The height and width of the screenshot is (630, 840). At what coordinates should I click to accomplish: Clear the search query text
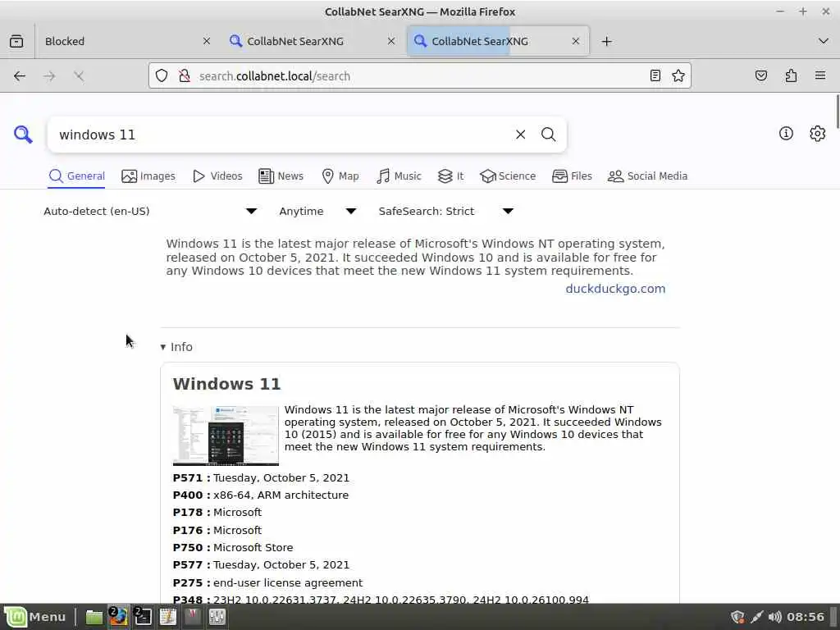coord(520,135)
